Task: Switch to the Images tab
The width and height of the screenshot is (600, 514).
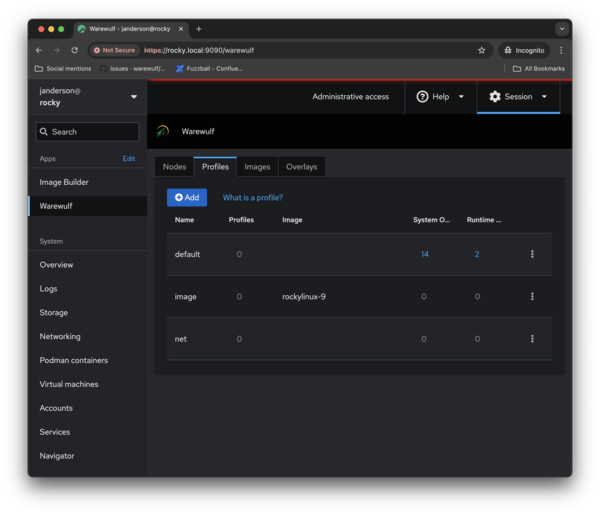Action: tap(257, 167)
